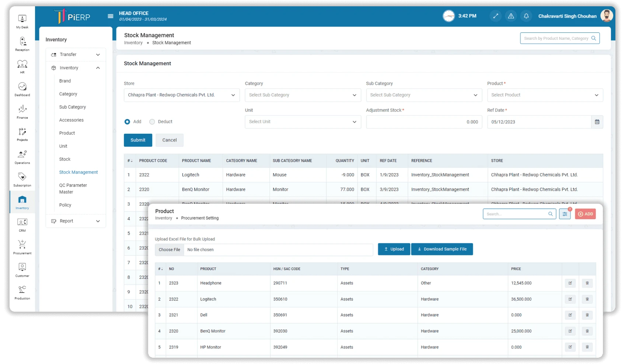Screen dimensions: 625x364
Task: Open QC Parameter Master menu item
Action: coord(73,189)
